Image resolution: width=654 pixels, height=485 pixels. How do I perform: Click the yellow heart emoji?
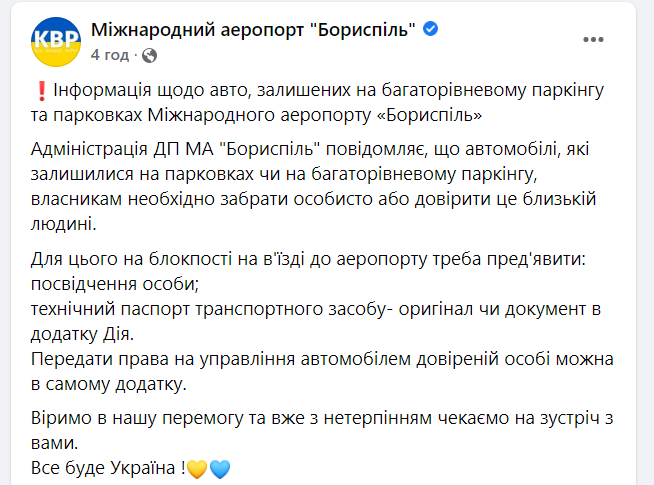tap(197, 469)
